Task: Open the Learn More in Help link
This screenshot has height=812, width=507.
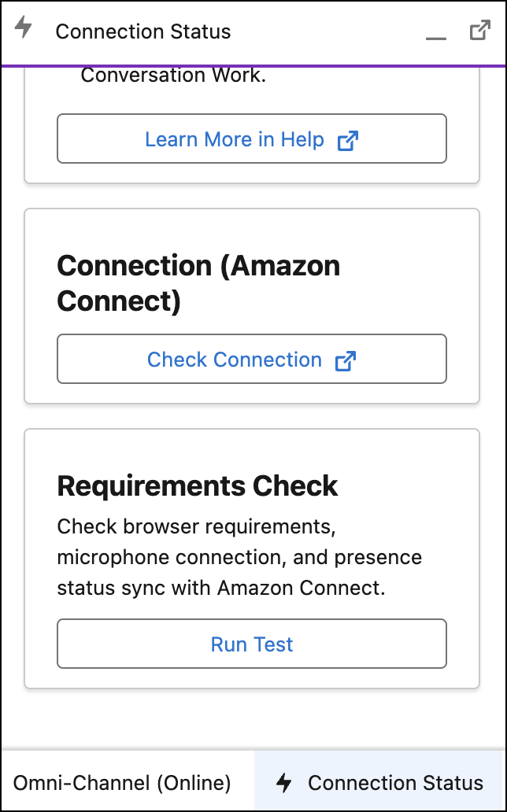Action: pyautogui.click(x=235, y=139)
